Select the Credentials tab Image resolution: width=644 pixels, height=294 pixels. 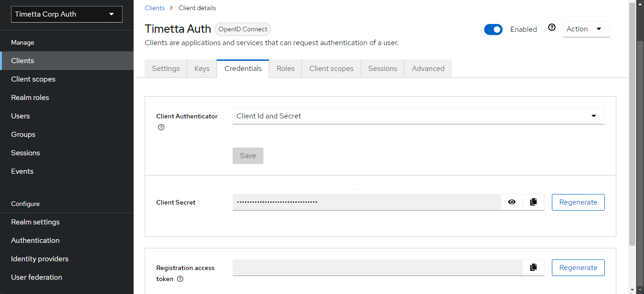243,69
